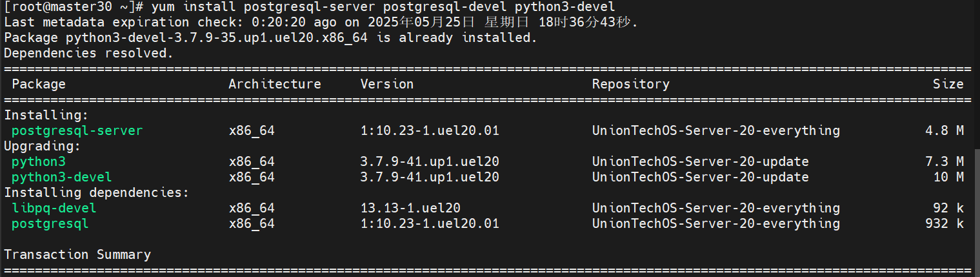Click the Size column header
This screenshot has height=277, width=980.
(x=948, y=84)
